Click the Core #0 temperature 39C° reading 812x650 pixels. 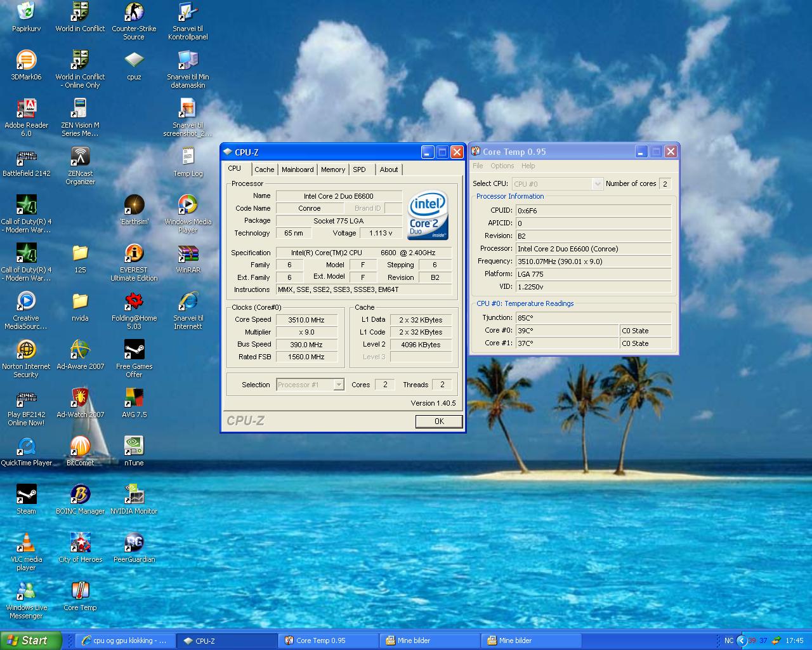566,331
